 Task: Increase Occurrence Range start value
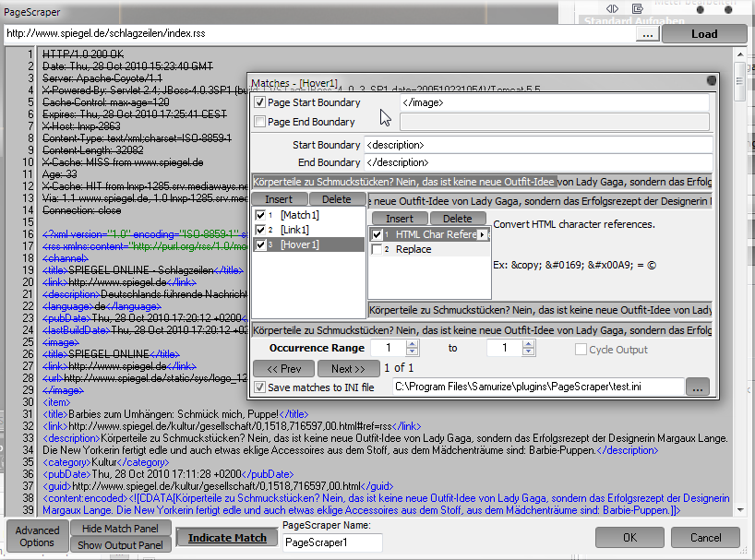(x=413, y=344)
